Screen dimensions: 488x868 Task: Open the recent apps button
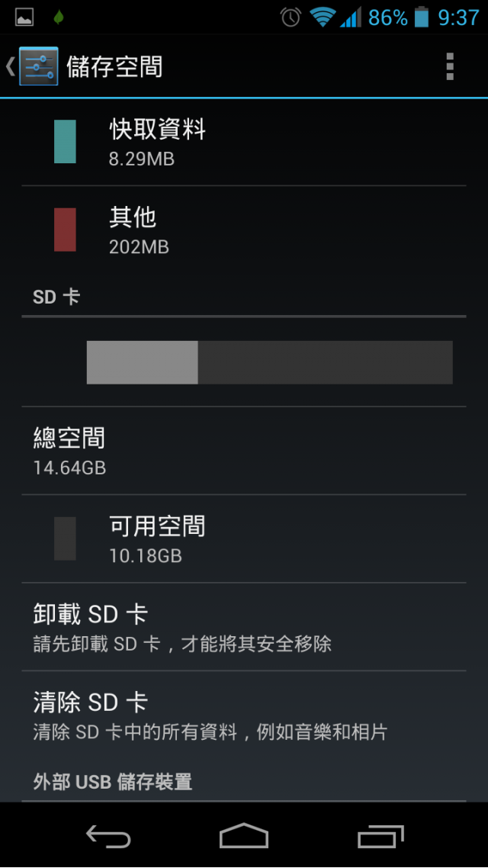pyautogui.click(x=380, y=836)
